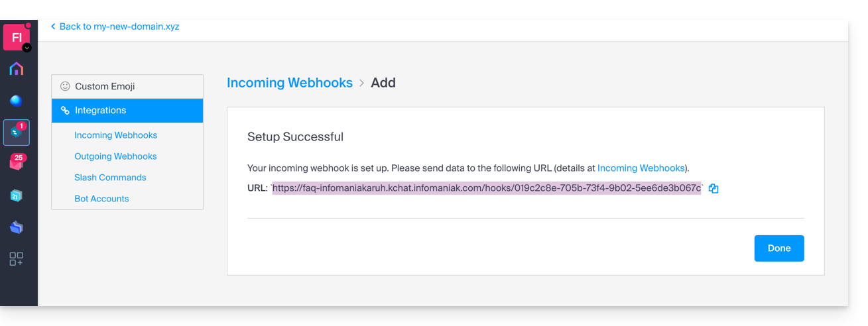
Task: Open the home dashboard icon
Action: pos(17,69)
